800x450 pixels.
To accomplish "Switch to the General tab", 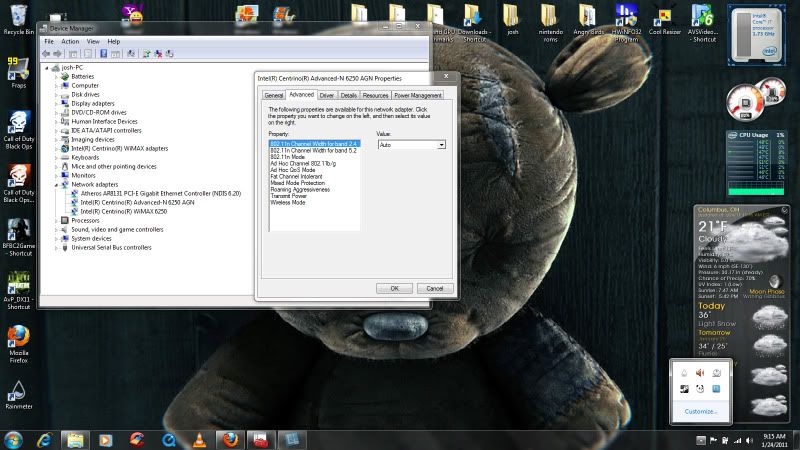I will coord(273,95).
